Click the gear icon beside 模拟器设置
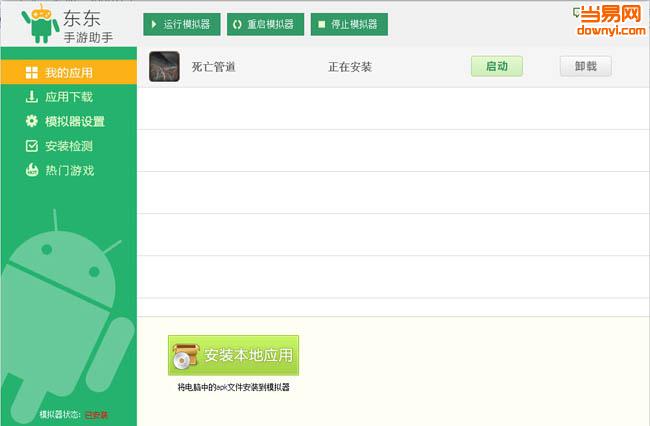 click(32, 121)
